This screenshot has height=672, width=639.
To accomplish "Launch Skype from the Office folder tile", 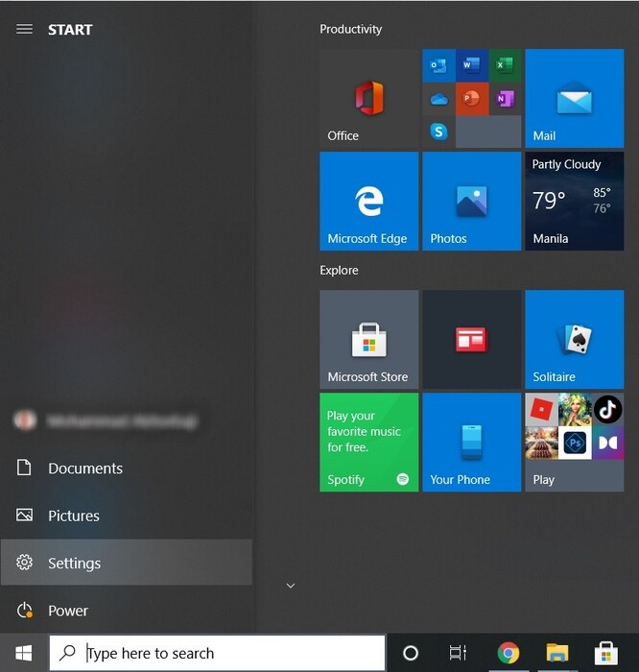I will [x=438, y=132].
